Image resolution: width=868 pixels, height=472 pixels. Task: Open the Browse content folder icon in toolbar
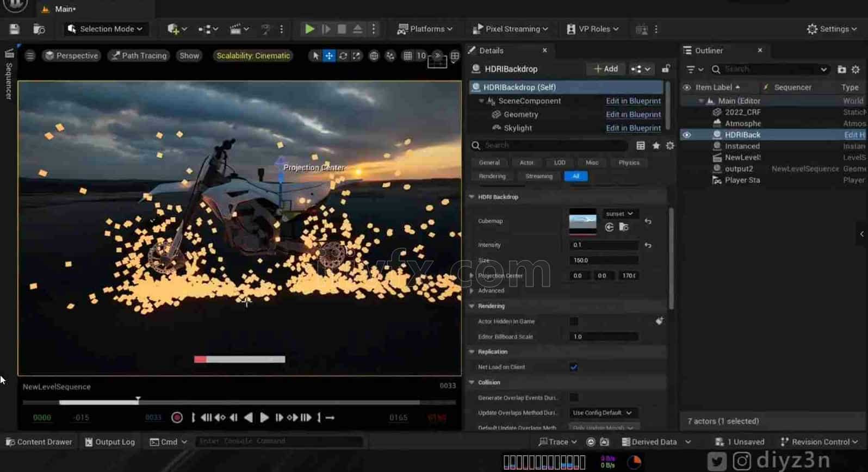[39, 29]
